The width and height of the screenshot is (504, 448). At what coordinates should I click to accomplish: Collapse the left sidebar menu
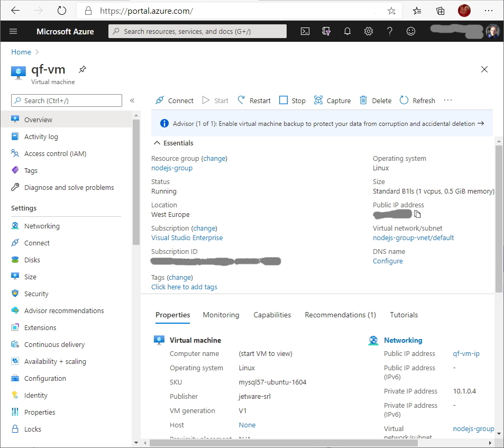[x=132, y=100]
